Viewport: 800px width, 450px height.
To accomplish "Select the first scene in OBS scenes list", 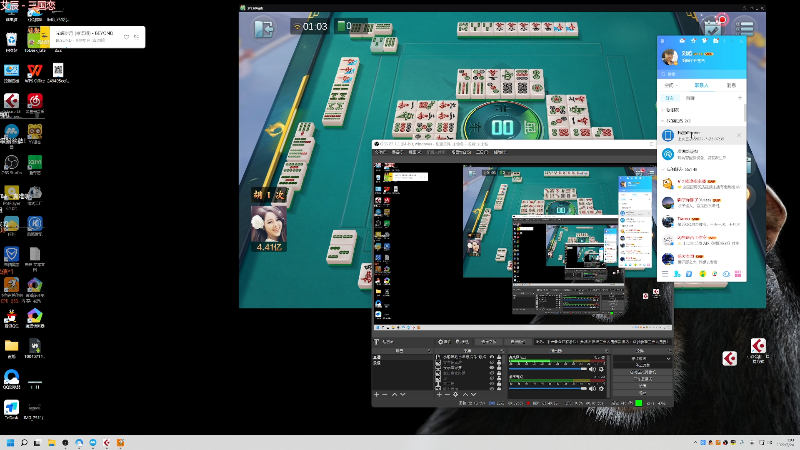I will tap(402, 358).
